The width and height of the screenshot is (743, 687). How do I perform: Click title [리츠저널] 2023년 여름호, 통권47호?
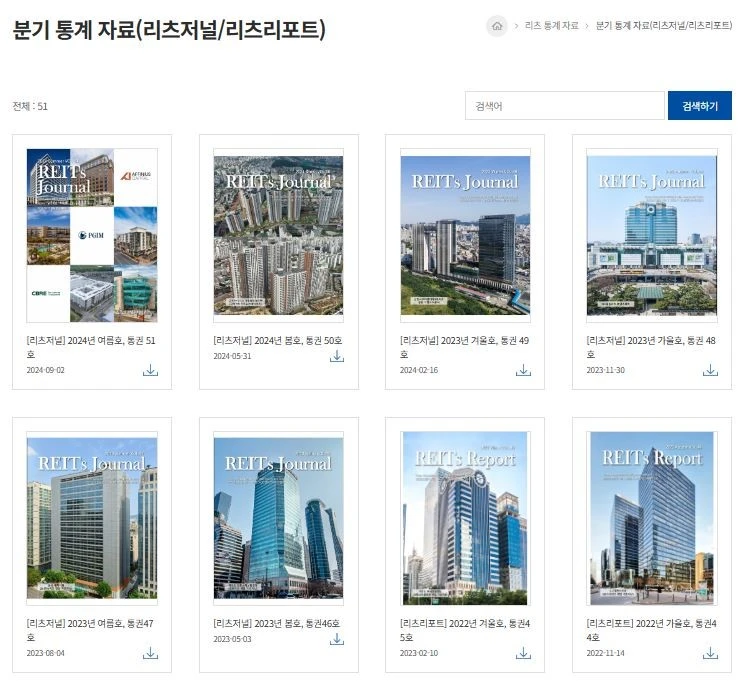[90, 631]
